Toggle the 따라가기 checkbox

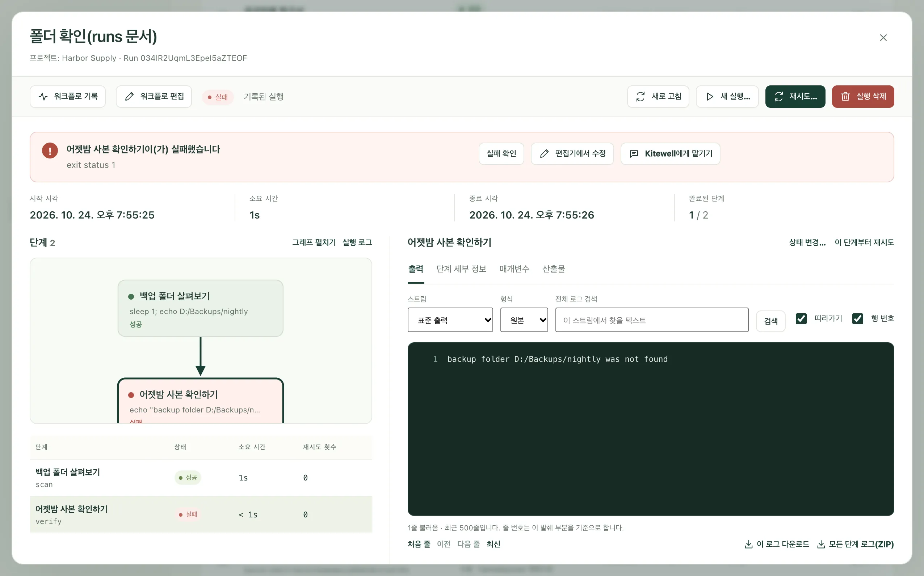point(801,318)
